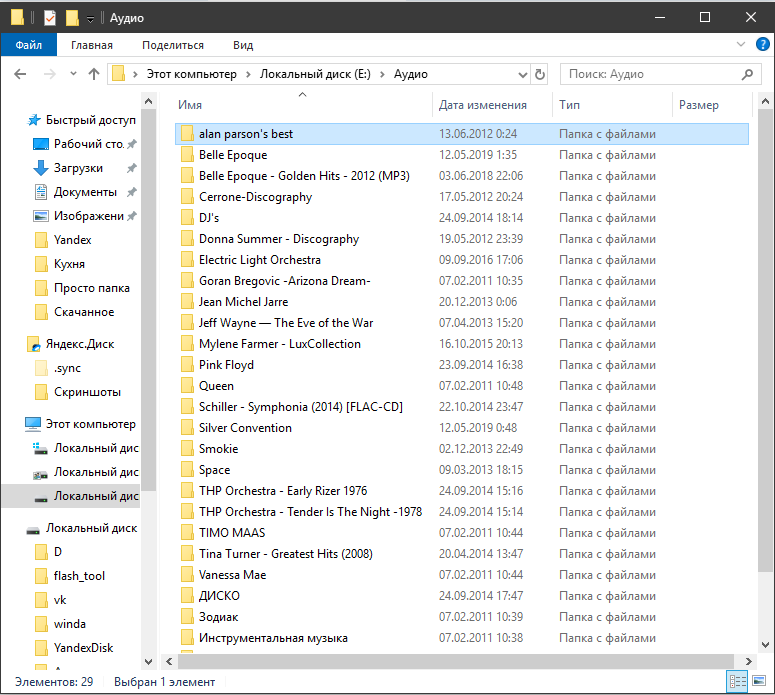Select Cerrone-Discography folder icon
775x695 pixels.
[x=187, y=197]
